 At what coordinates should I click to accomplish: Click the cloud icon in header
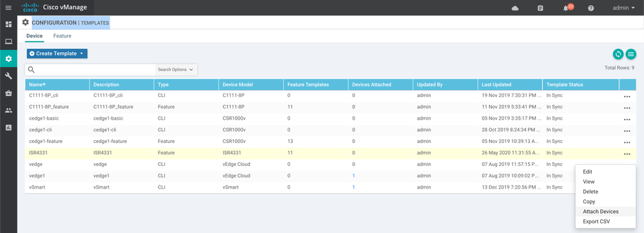[x=515, y=8]
